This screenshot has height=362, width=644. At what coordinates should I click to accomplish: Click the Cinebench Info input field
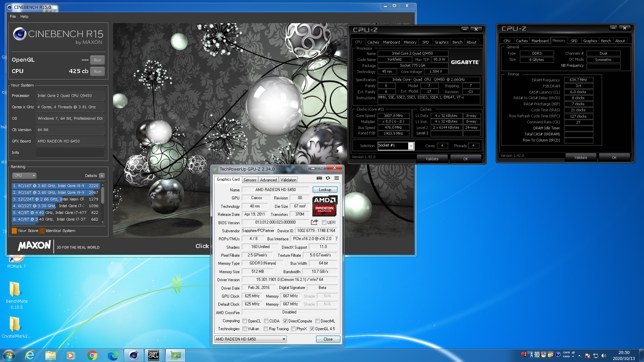pyautogui.click(x=70, y=153)
